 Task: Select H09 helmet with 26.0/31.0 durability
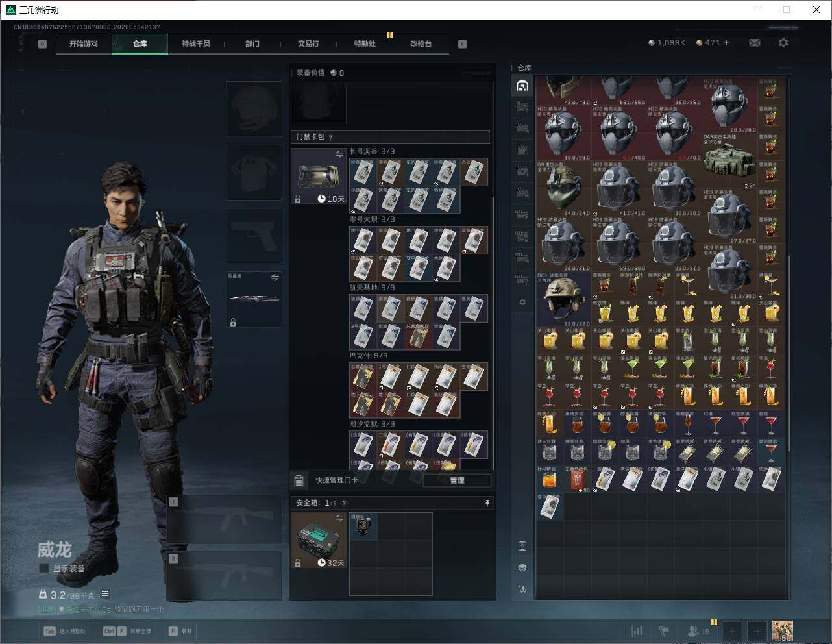(563, 244)
